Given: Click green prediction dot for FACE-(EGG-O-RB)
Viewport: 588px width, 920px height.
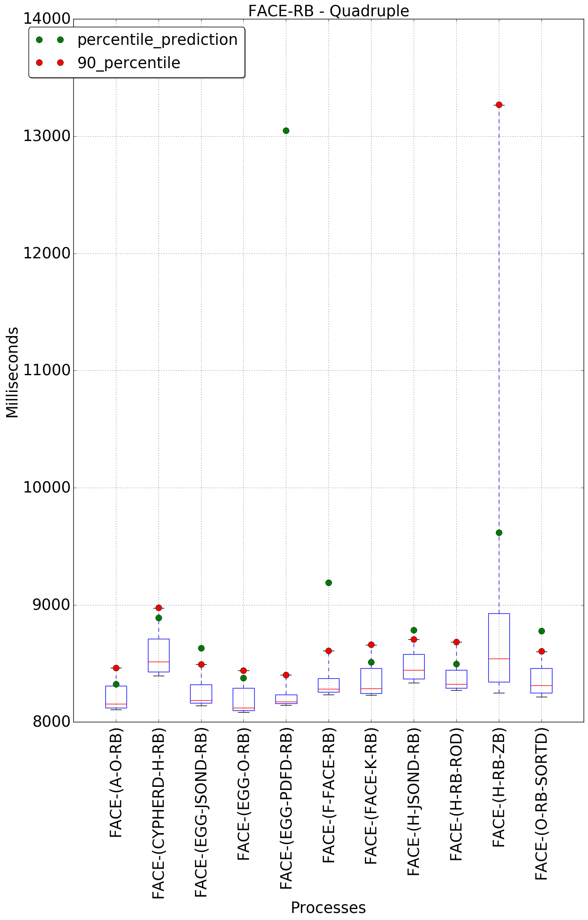Looking at the screenshot, I should [243, 678].
